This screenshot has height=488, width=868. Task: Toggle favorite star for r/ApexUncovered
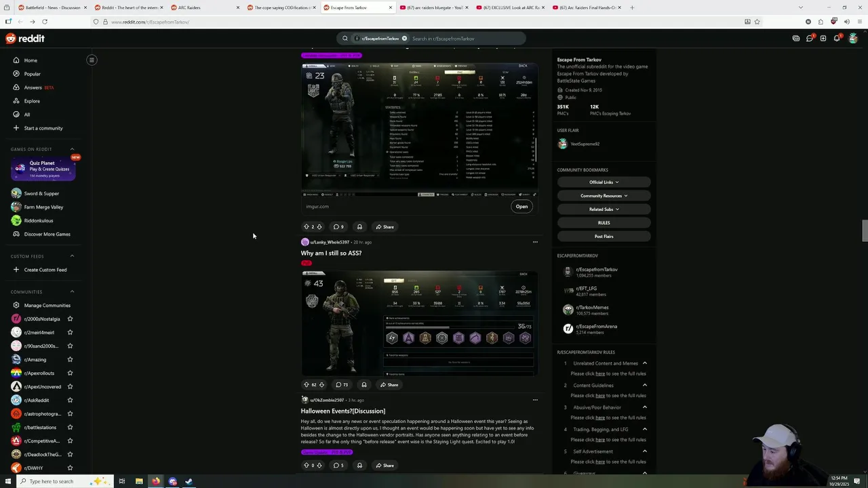click(x=70, y=386)
